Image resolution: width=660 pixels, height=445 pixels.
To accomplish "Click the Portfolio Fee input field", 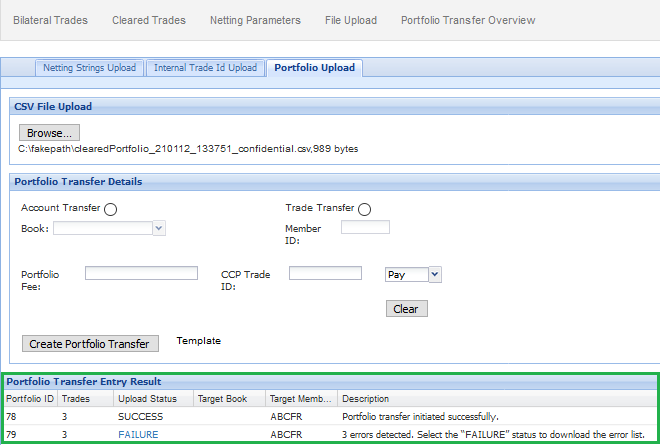I will click(141, 273).
